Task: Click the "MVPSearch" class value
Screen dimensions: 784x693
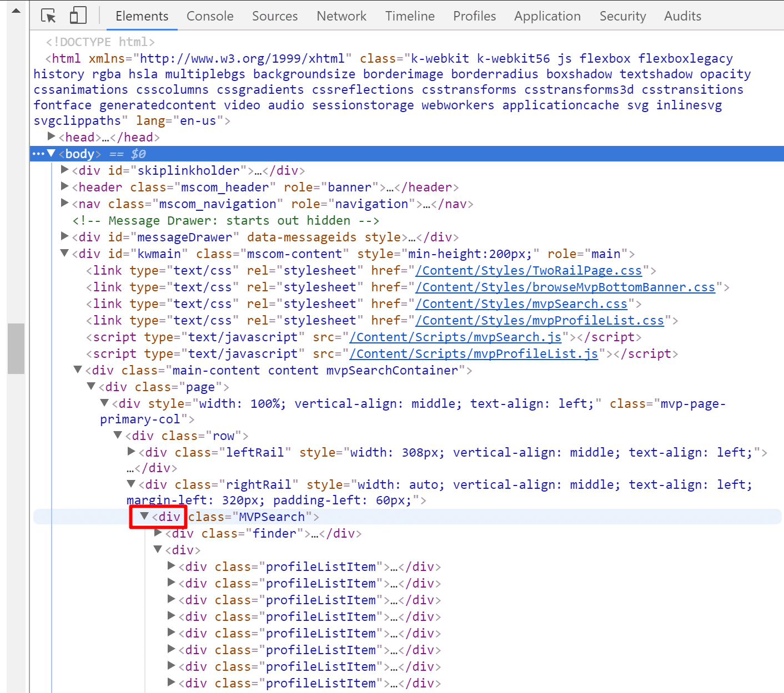Action: pyautogui.click(x=272, y=517)
